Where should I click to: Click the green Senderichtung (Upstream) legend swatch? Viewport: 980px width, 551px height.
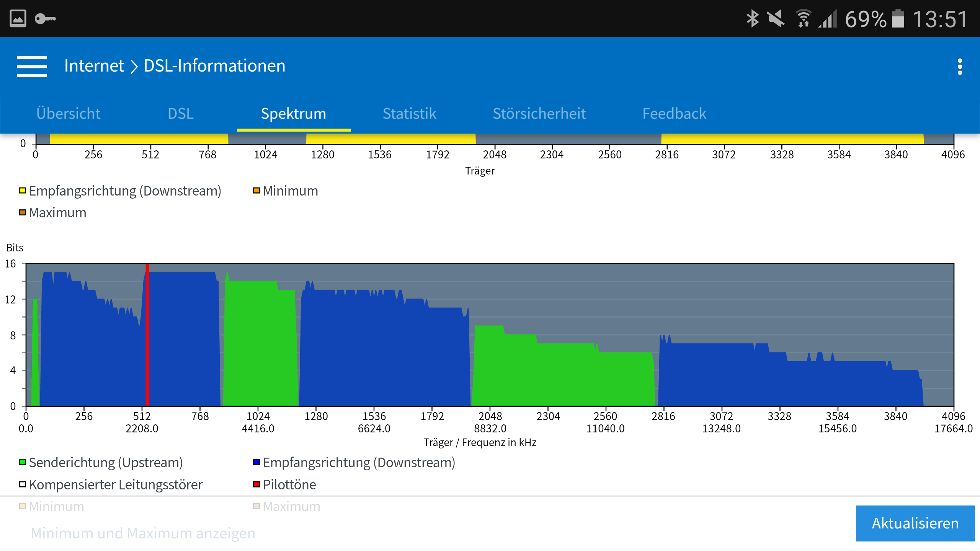click(x=23, y=463)
